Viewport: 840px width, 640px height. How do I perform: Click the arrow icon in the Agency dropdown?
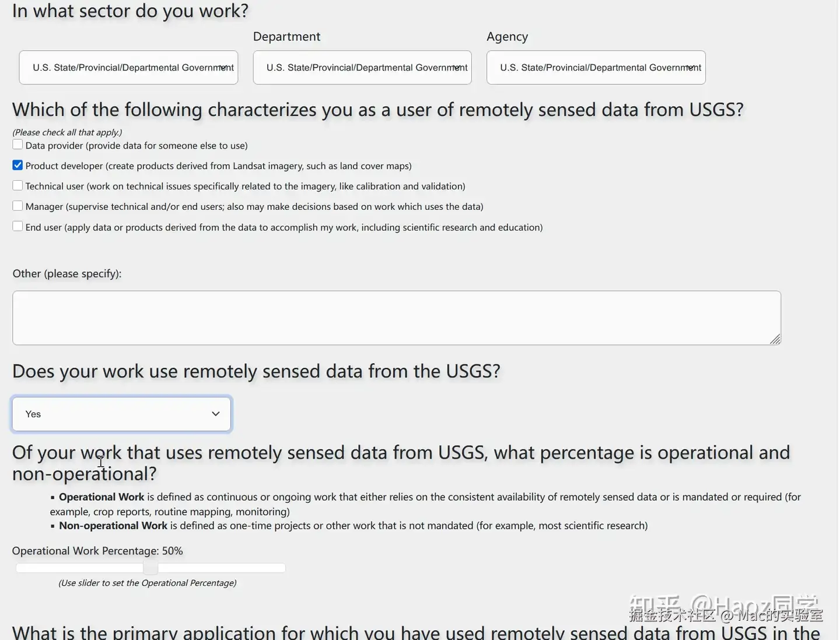pyautogui.click(x=691, y=68)
